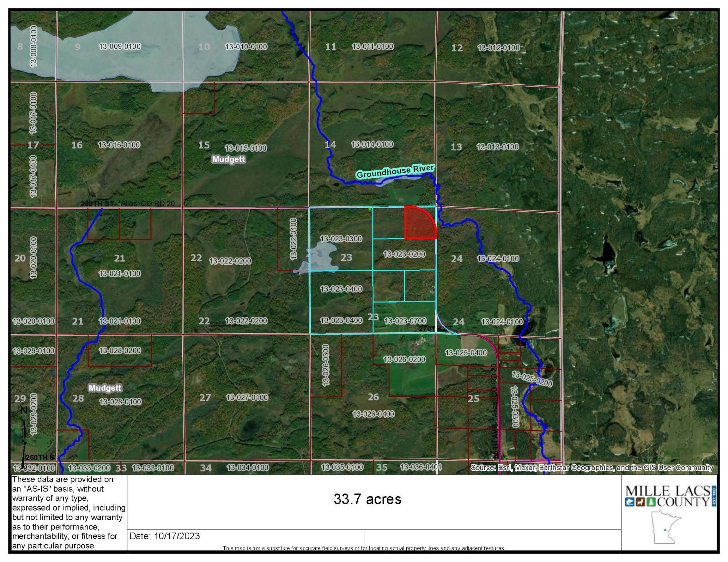Select parcel label 13-014-0100
This screenshot has width=728, height=562.
372,144
